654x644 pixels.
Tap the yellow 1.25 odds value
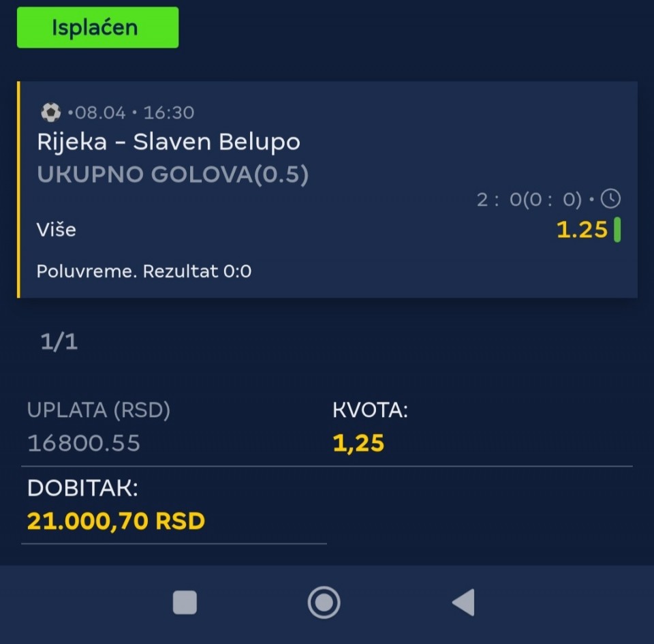[x=582, y=230]
